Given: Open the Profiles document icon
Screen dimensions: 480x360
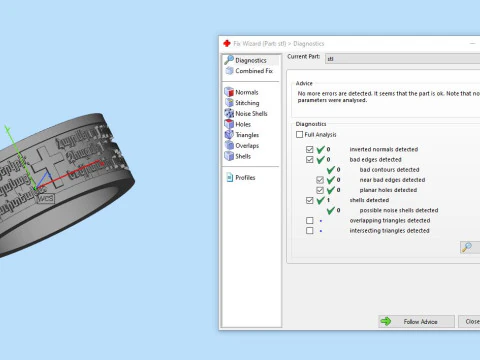Looking at the screenshot, I should 230,177.
